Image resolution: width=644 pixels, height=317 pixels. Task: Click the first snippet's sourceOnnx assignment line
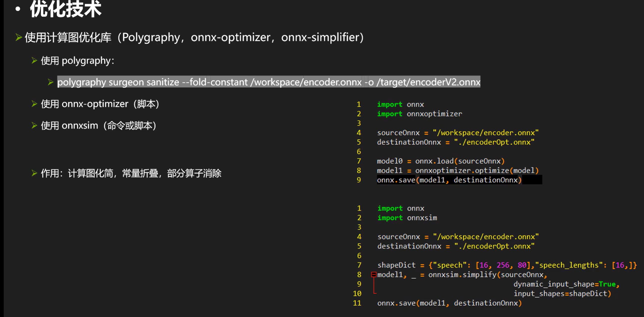coord(458,132)
